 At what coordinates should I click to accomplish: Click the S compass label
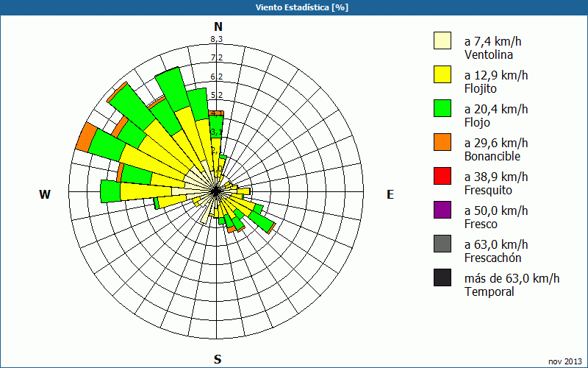coord(218,359)
